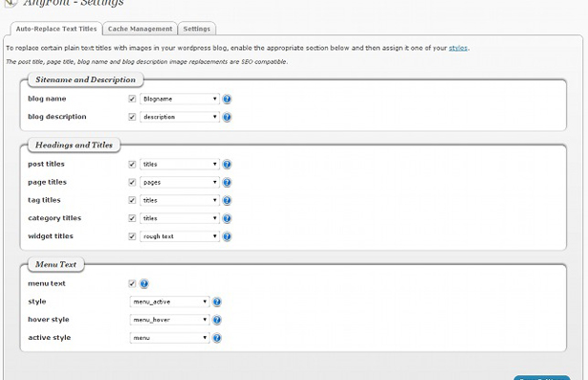Open the menu_hover hover style dropdown
This screenshot has width=588, height=380.
click(169, 320)
